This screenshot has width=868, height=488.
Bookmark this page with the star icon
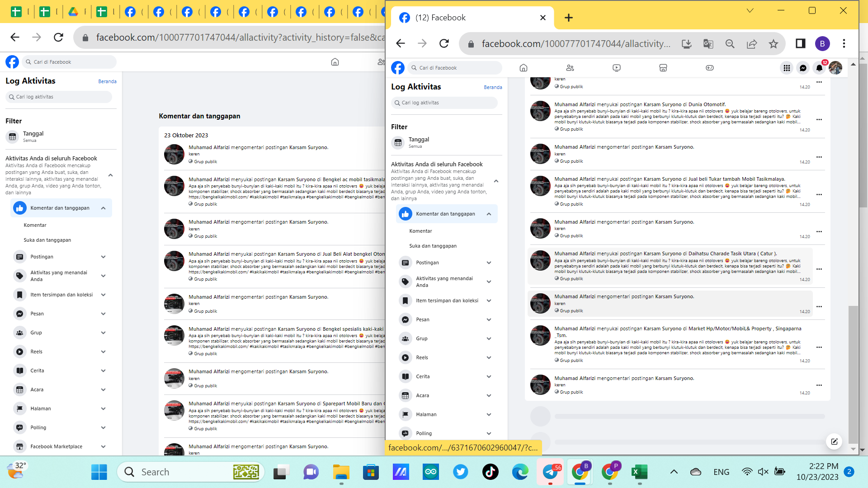[774, 43]
